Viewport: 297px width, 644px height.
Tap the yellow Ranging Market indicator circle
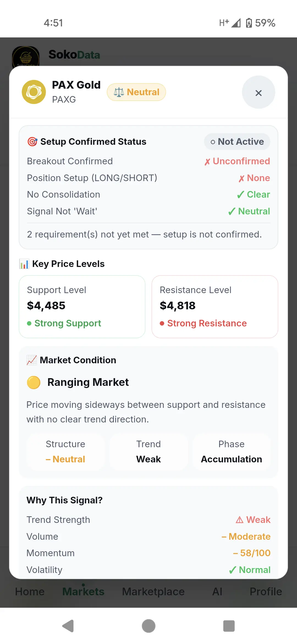pyautogui.click(x=34, y=383)
